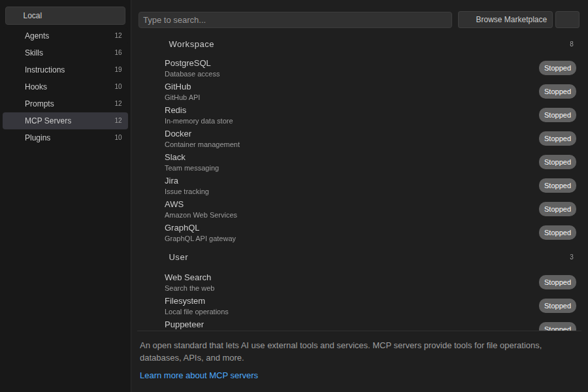
Task: Select the Slack server row
Action: [x=359, y=163]
